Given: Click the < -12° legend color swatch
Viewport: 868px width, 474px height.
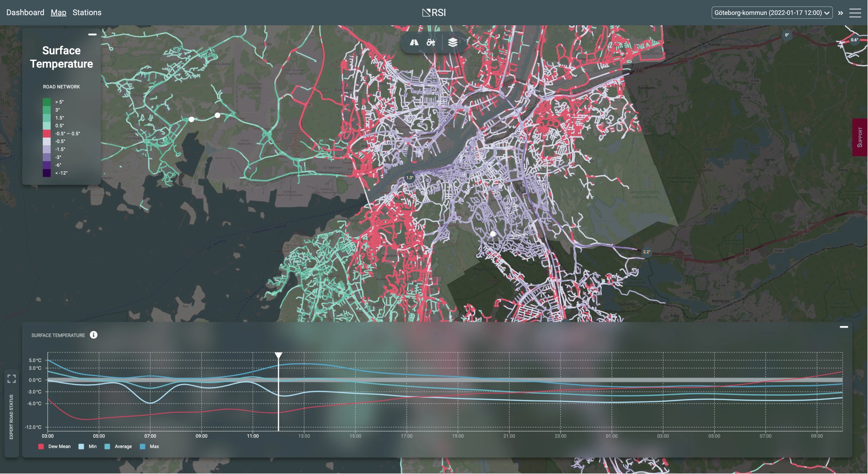Looking at the screenshot, I should click(47, 173).
